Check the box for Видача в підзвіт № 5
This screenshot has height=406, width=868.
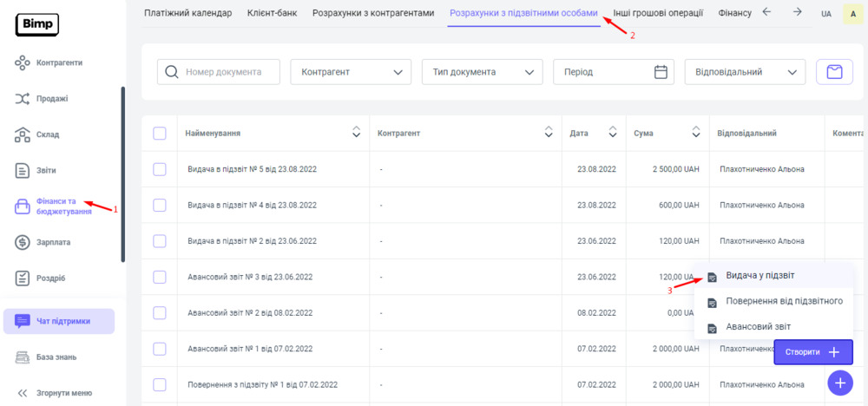[x=160, y=169]
